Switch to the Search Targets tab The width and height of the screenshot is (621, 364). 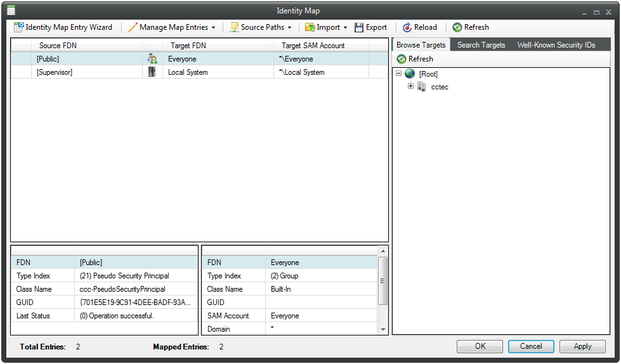481,45
